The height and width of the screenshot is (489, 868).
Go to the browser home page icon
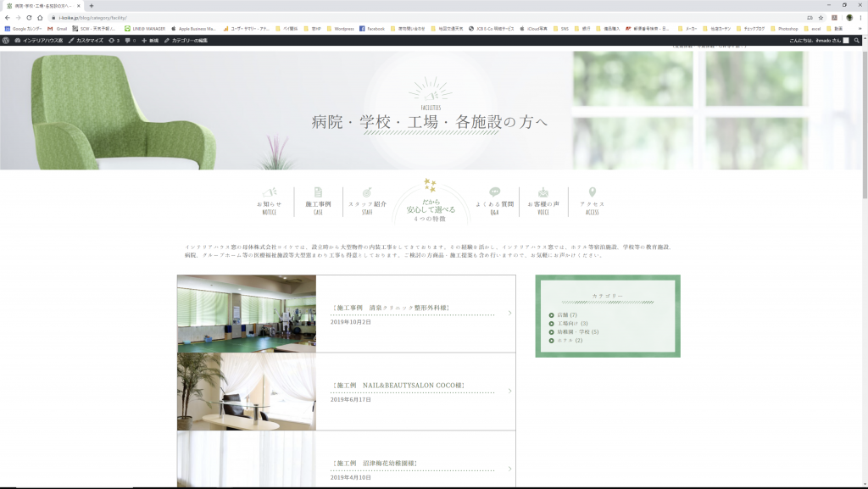point(40,18)
